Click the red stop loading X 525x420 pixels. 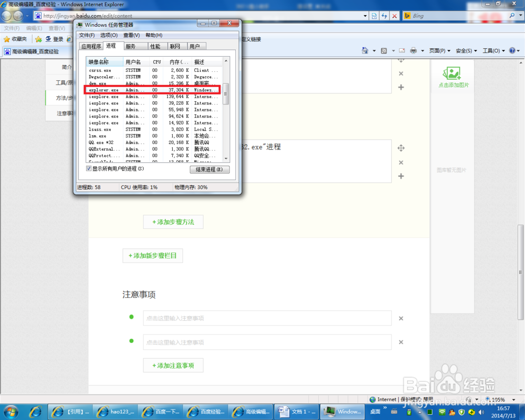(x=395, y=16)
